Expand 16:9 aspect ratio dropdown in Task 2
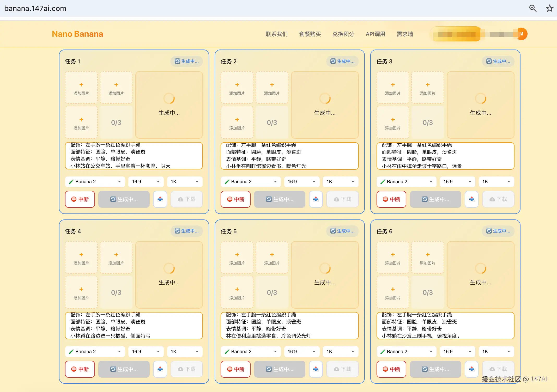Viewport: 557px width, 392px height. coord(301,182)
